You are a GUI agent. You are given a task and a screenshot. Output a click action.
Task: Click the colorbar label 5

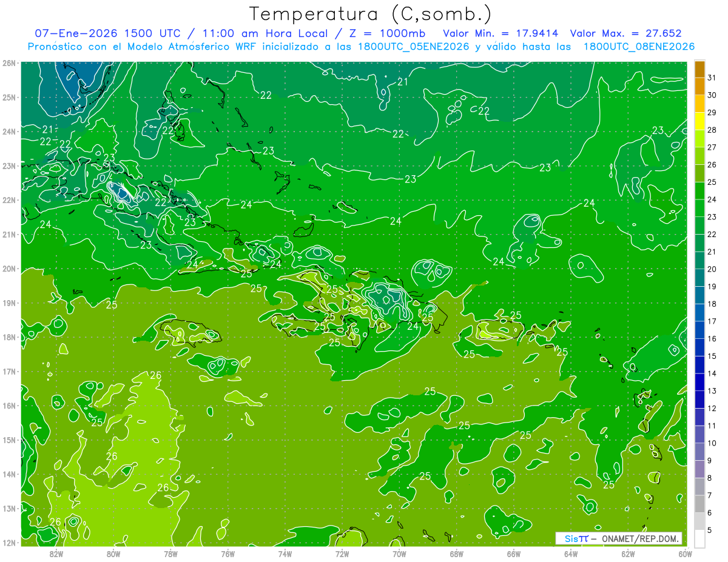[710, 530]
